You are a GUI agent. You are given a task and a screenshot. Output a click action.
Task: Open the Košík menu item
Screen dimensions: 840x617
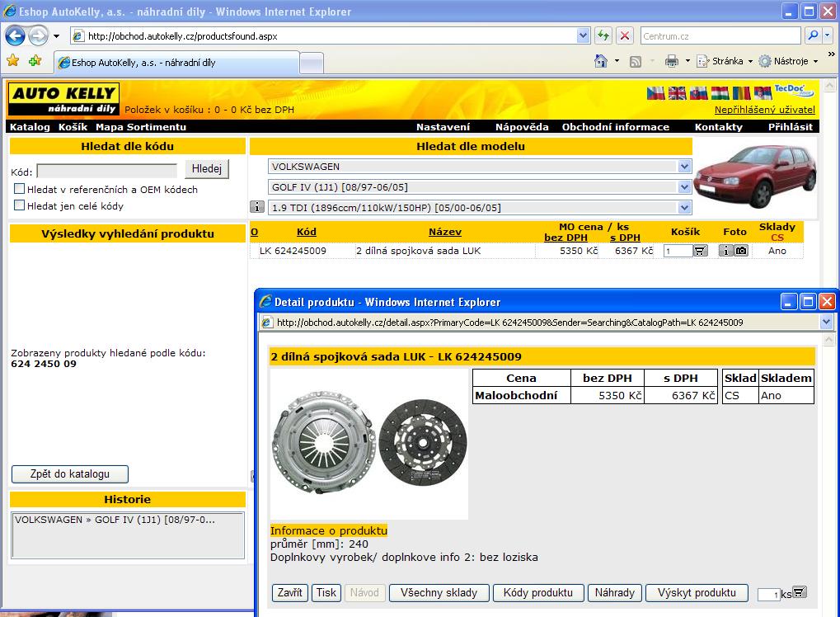73,127
